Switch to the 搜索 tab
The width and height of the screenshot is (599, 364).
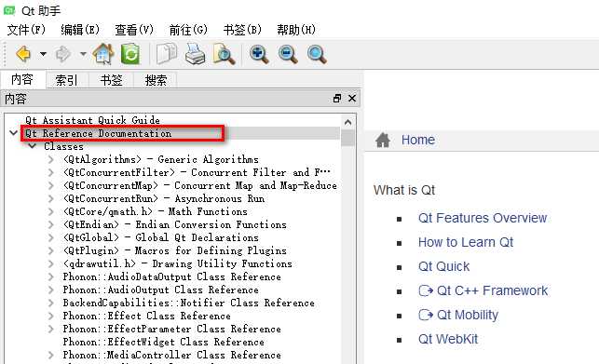(x=156, y=80)
